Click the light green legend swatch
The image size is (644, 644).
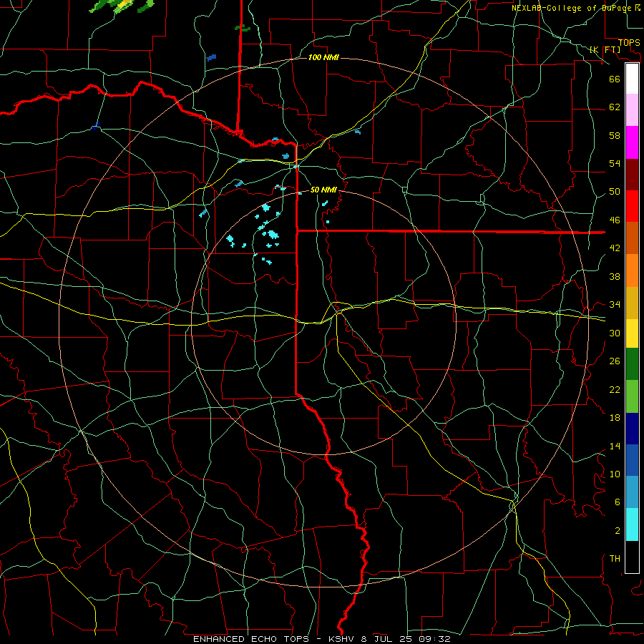(x=632, y=396)
